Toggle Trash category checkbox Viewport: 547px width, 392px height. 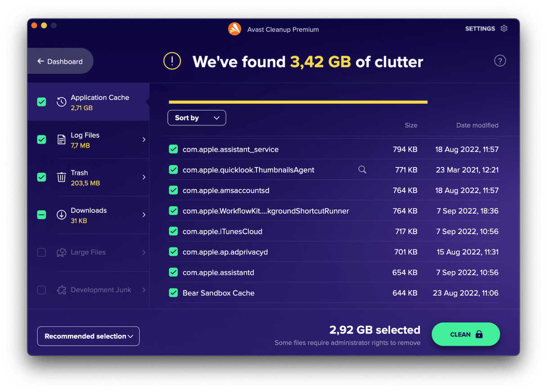[41, 177]
